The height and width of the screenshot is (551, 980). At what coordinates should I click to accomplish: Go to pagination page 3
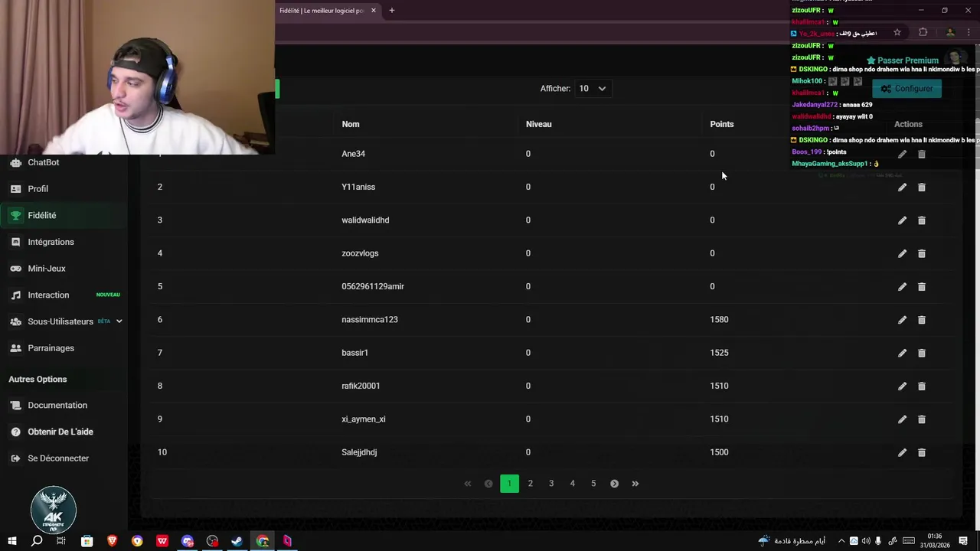coord(551,484)
